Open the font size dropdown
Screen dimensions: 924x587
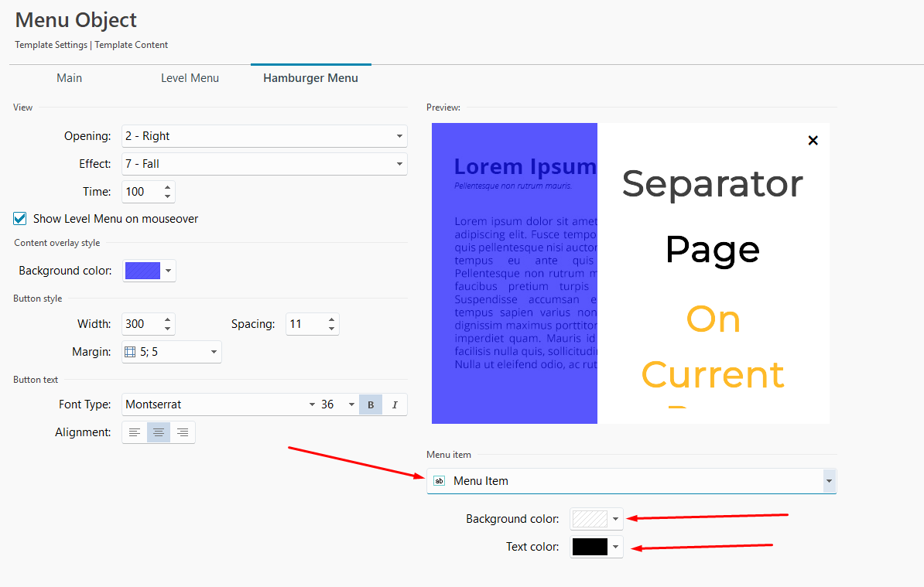point(351,404)
